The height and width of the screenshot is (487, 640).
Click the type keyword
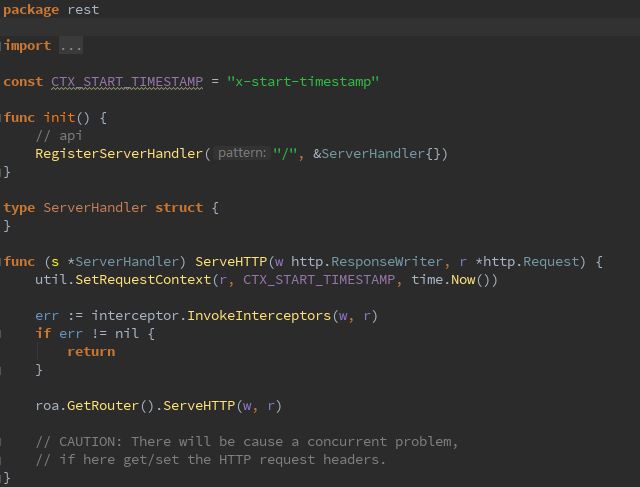click(x=19, y=208)
